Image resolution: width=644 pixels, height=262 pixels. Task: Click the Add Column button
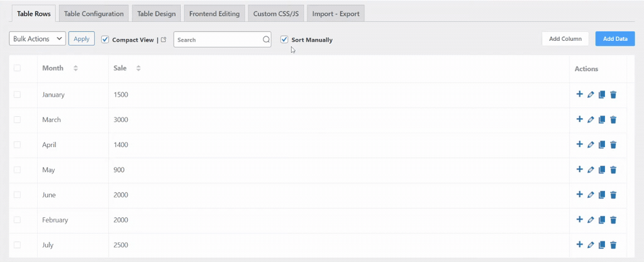tap(565, 39)
